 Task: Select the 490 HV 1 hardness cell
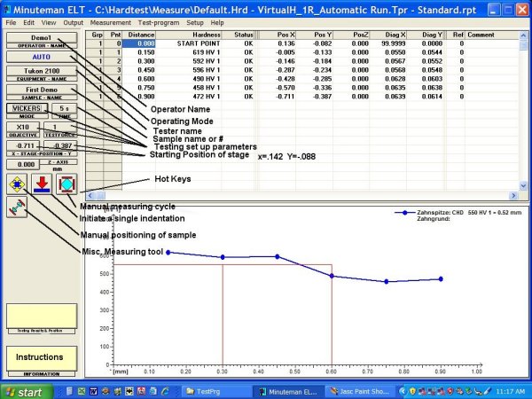[x=189, y=79]
